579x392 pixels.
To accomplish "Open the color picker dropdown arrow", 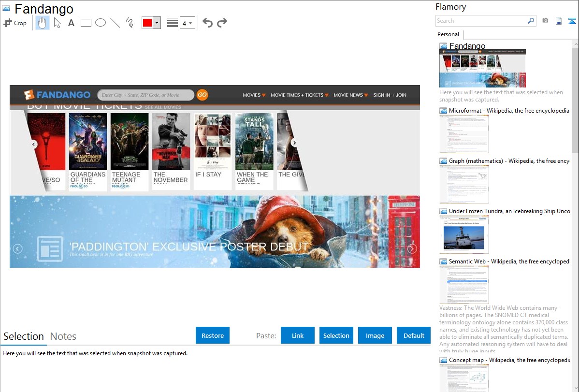I will tap(157, 23).
